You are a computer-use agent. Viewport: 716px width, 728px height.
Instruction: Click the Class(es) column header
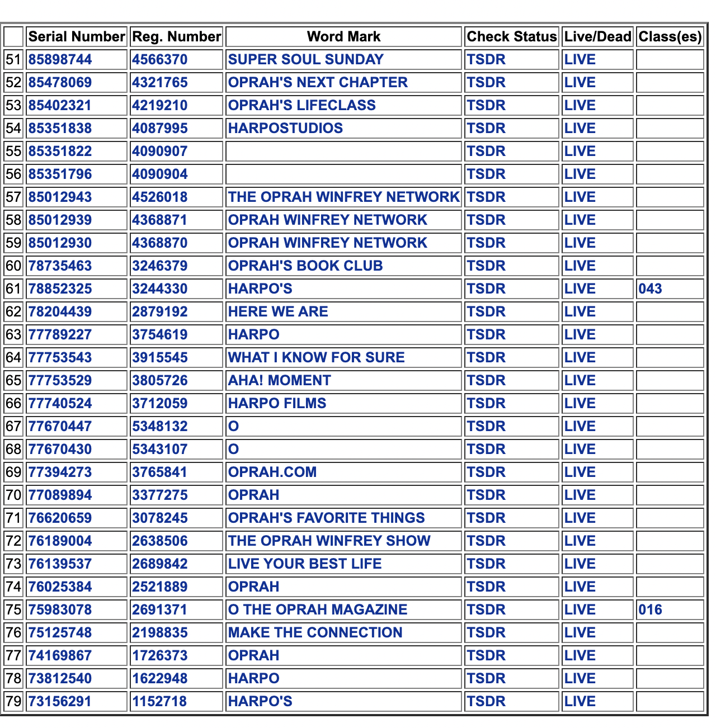tap(670, 37)
